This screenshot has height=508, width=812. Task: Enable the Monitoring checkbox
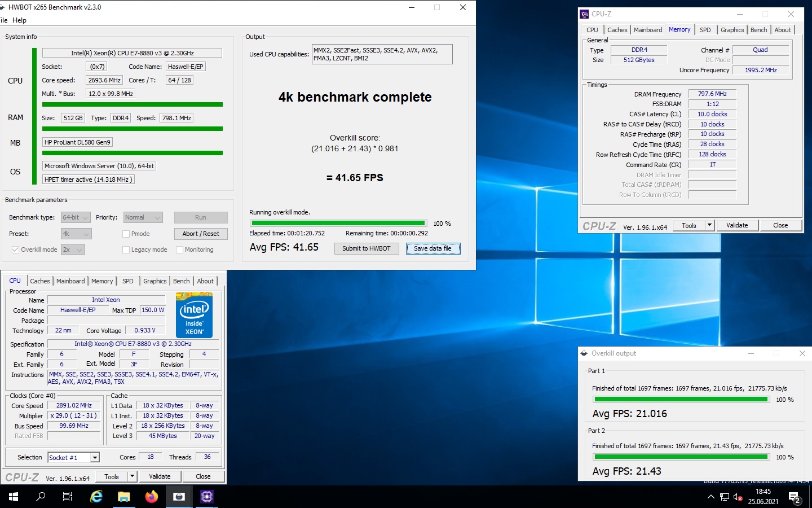tap(180, 249)
